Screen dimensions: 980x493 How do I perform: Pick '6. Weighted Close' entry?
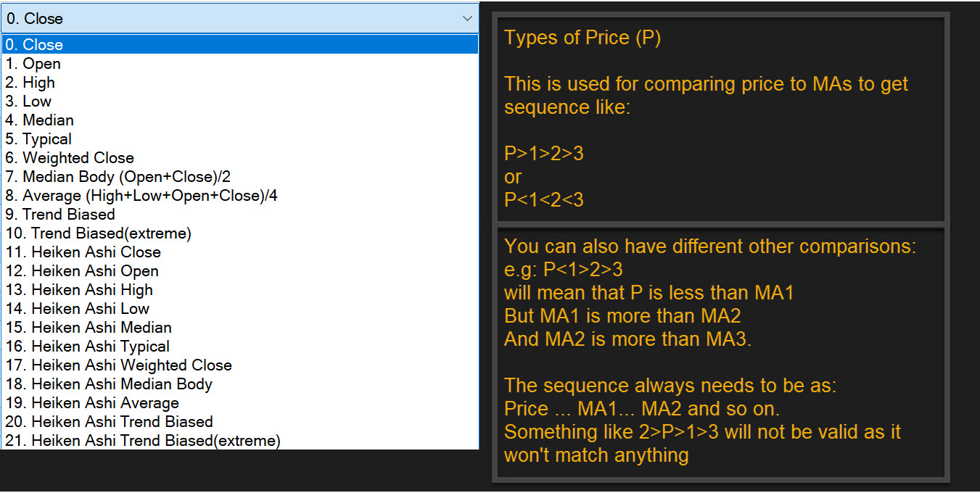pos(70,158)
